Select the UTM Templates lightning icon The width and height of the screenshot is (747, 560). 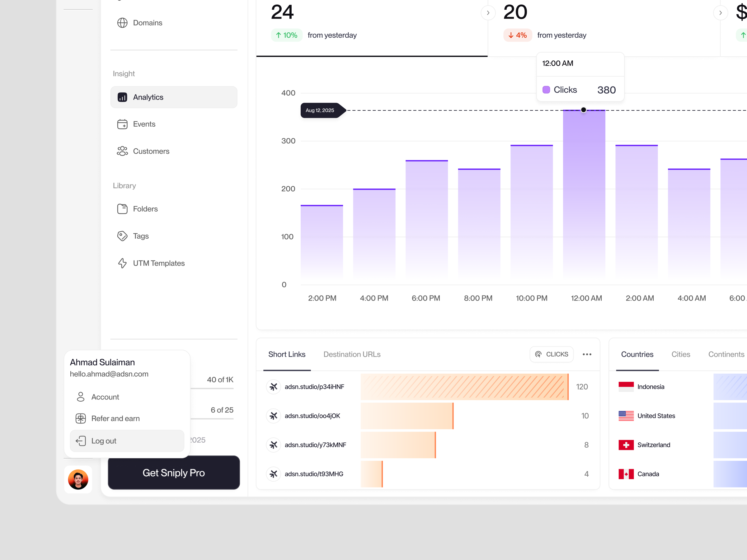coord(122,263)
